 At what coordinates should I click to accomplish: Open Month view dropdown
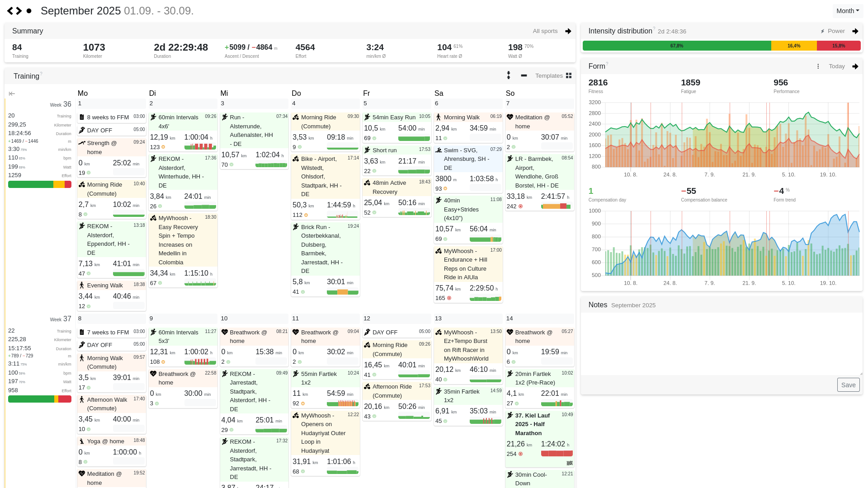847,11
